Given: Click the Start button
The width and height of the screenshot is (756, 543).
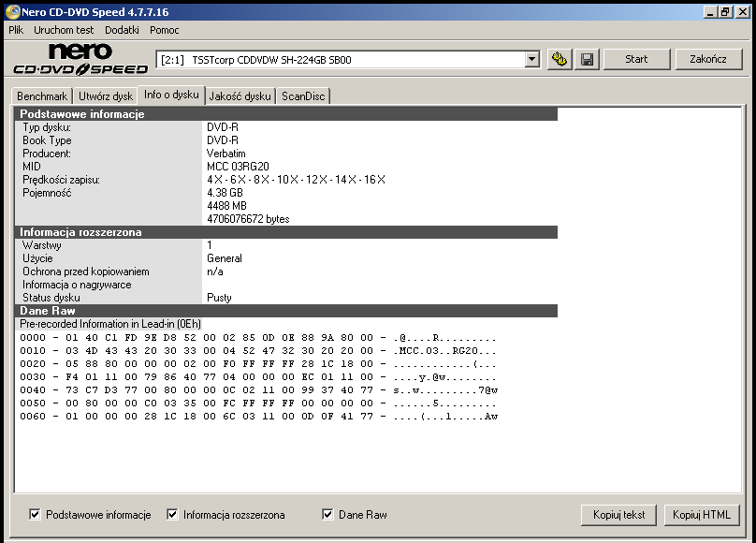Looking at the screenshot, I should pyautogui.click(x=636, y=59).
